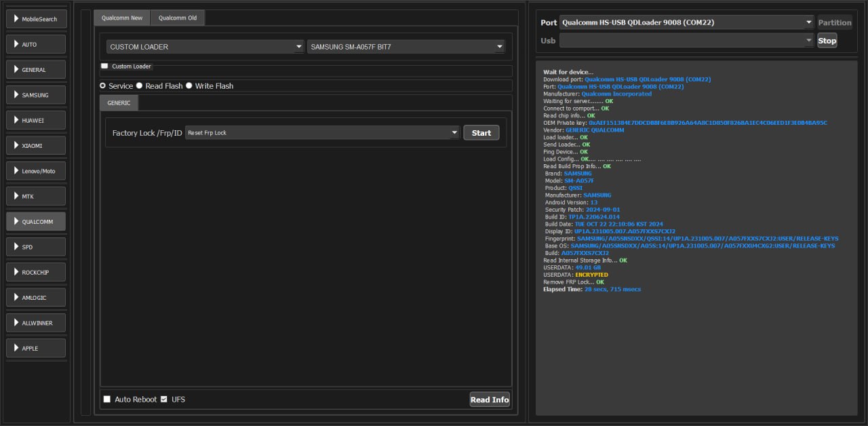This screenshot has height=426, width=868.
Task: Click the 'Wait for device...' log line
Action: click(568, 72)
